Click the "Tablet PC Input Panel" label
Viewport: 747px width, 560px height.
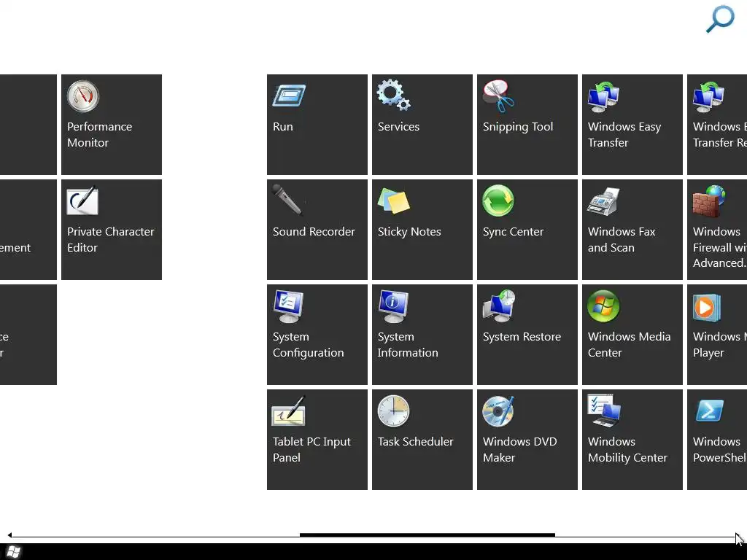pyautogui.click(x=311, y=449)
